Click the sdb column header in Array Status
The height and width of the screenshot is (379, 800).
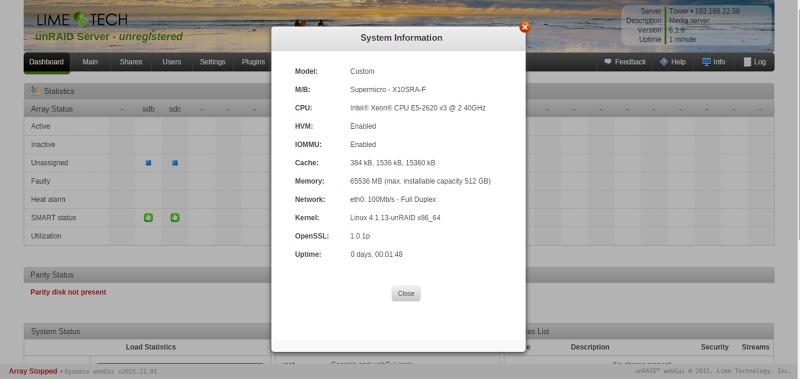tap(148, 109)
